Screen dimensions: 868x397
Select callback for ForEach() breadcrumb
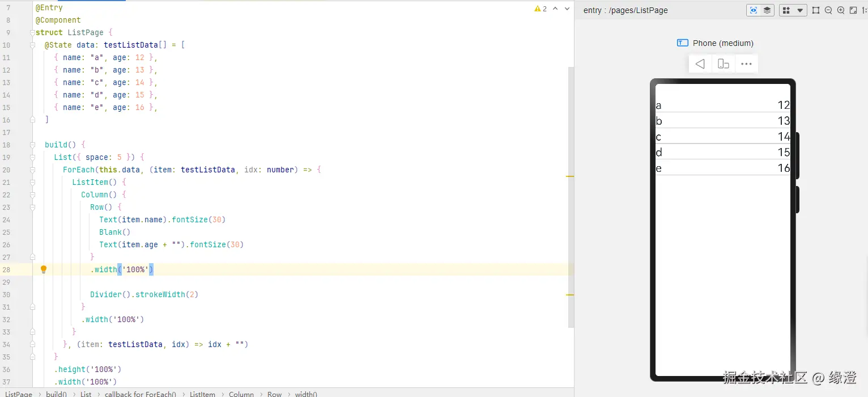click(141, 394)
